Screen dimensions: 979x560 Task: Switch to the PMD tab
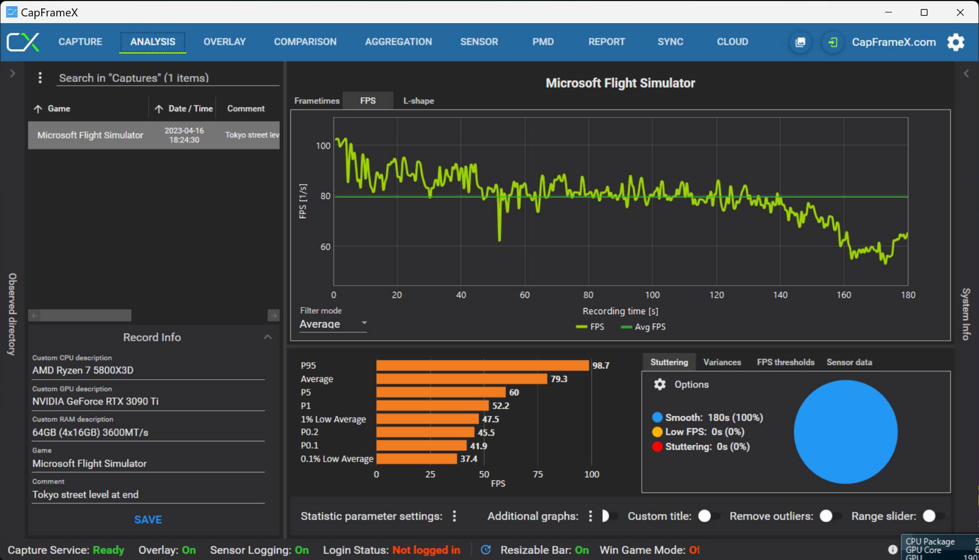tap(543, 42)
